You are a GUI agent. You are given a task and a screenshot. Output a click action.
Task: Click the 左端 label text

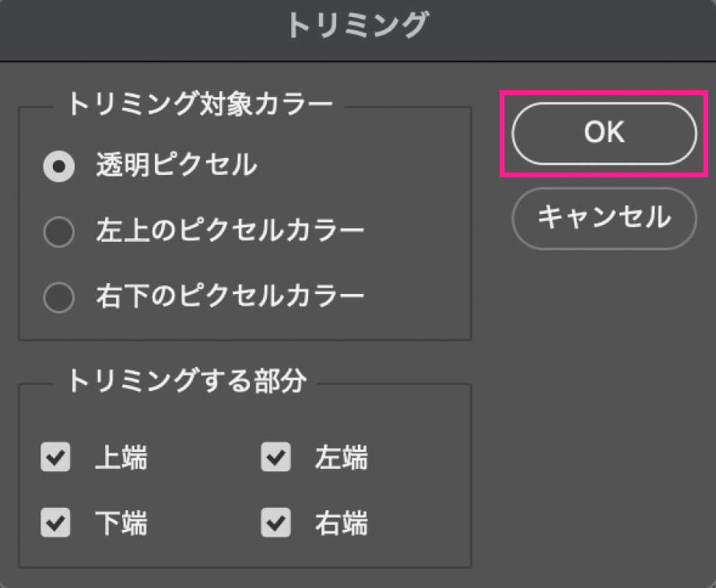pyautogui.click(x=341, y=459)
